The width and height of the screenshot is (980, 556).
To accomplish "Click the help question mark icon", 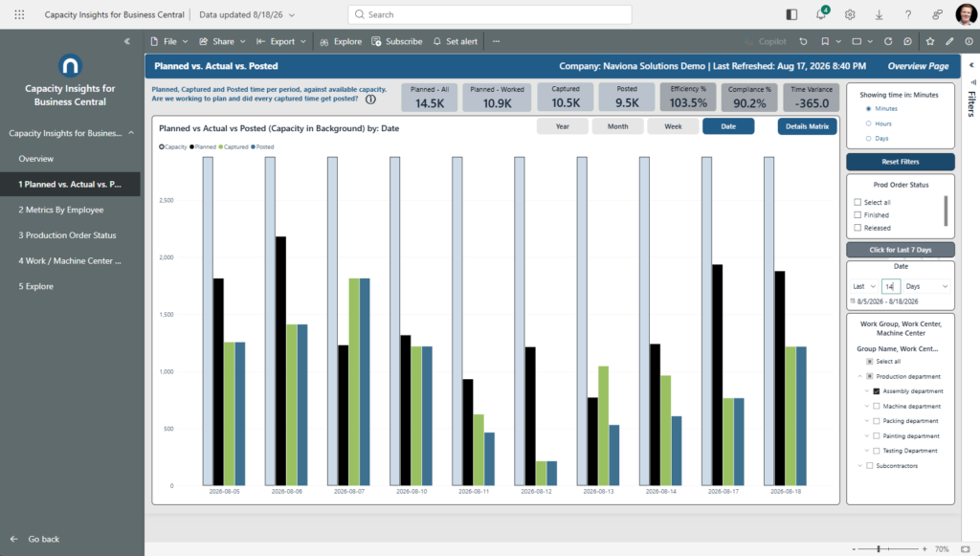I will pyautogui.click(x=908, y=14).
